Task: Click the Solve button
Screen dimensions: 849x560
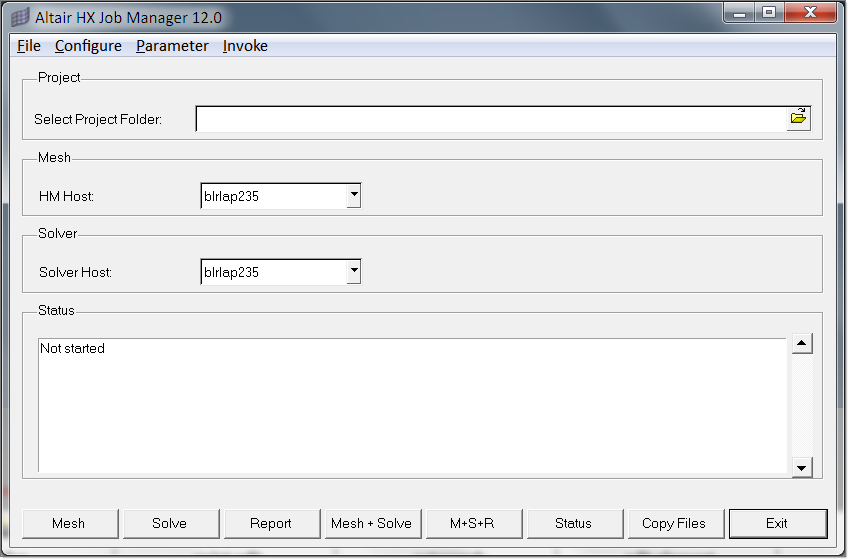Action: 171,524
